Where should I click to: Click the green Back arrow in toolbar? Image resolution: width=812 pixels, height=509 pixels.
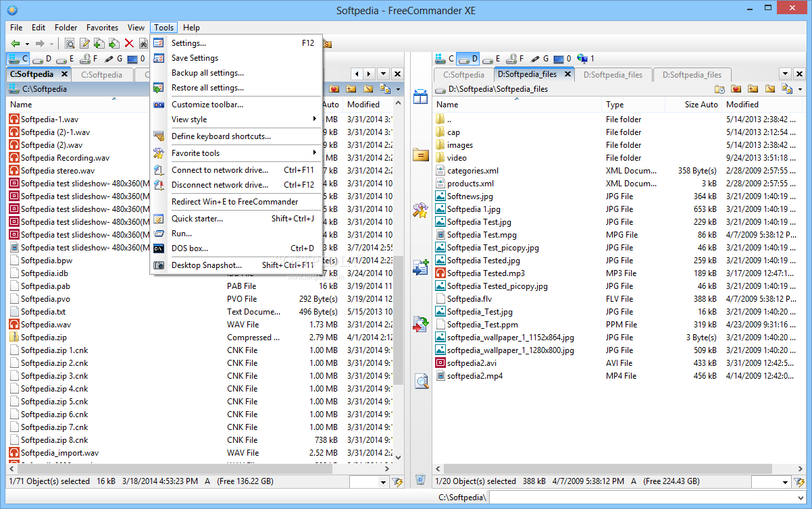click(15, 43)
